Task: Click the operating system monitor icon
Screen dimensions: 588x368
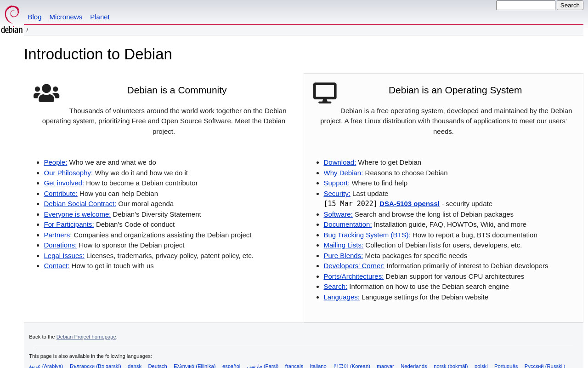Action: pyautogui.click(x=325, y=93)
